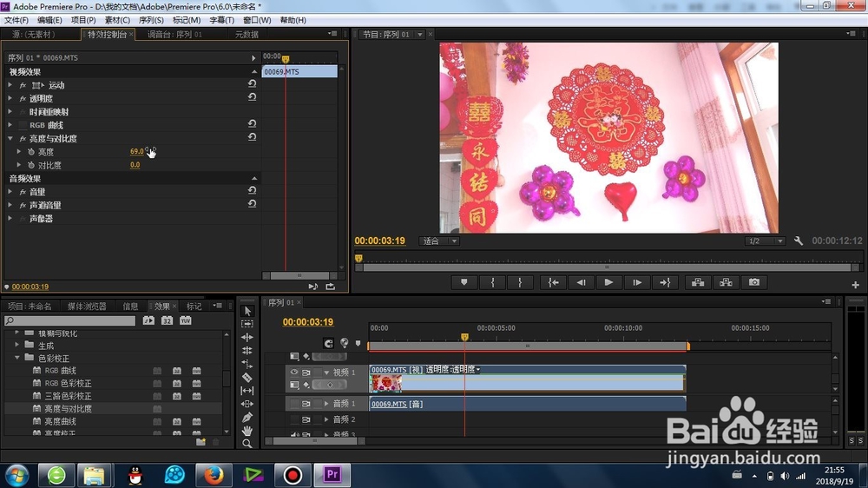Open the 序列(S) menu

coord(151,20)
